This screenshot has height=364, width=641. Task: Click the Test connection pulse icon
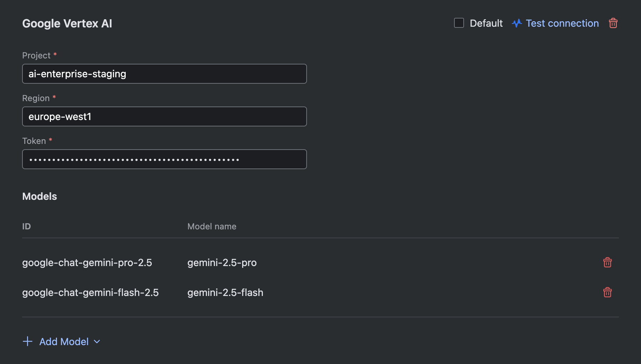pyautogui.click(x=517, y=23)
